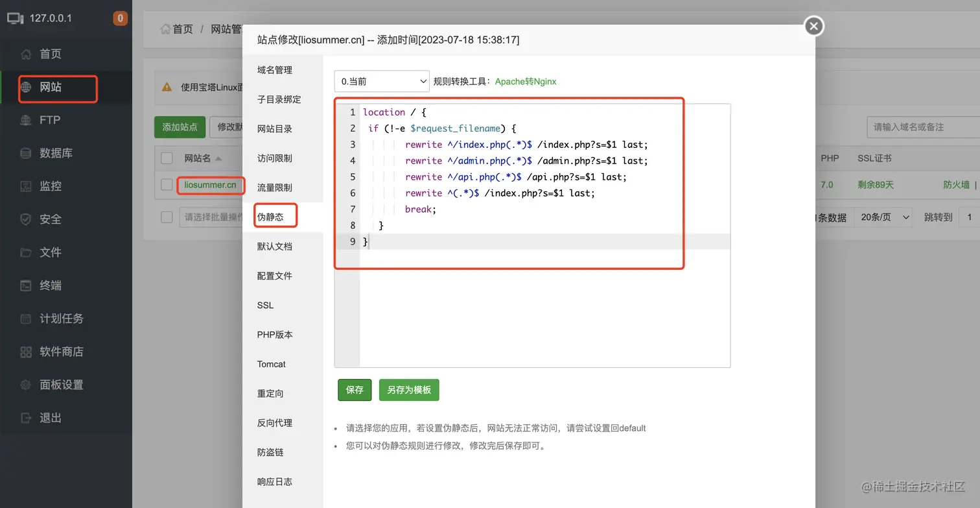The height and width of the screenshot is (508, 980).
Task: Open the liosummer.cn site link
Action: (210, 185)
